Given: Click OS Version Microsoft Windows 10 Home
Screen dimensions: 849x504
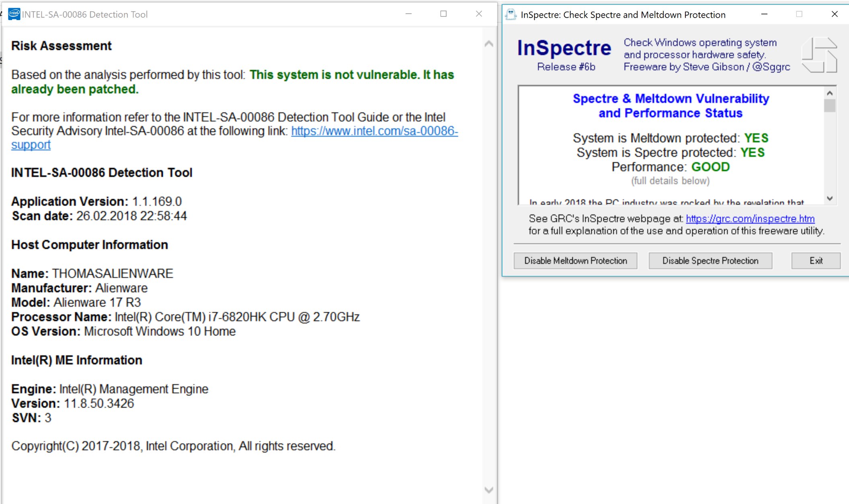Looking at the screenshot, I should [x=123, y=331].
